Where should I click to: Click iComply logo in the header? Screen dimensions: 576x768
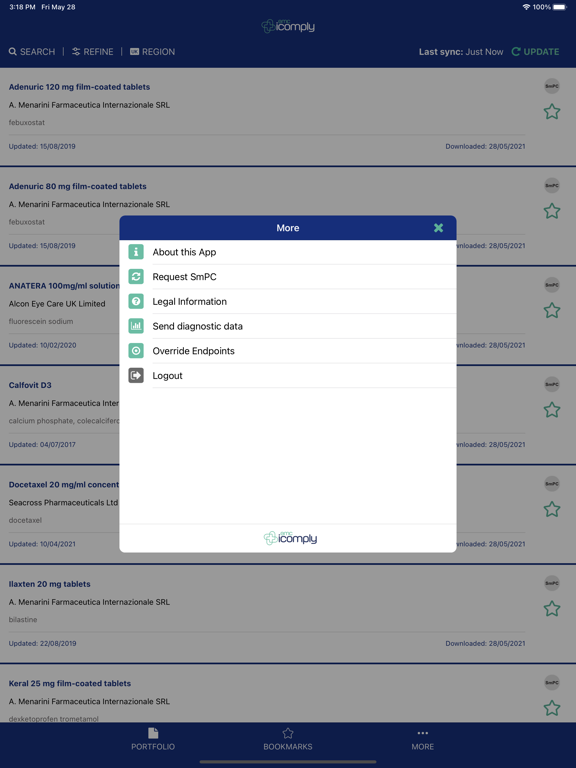(288, 26)
